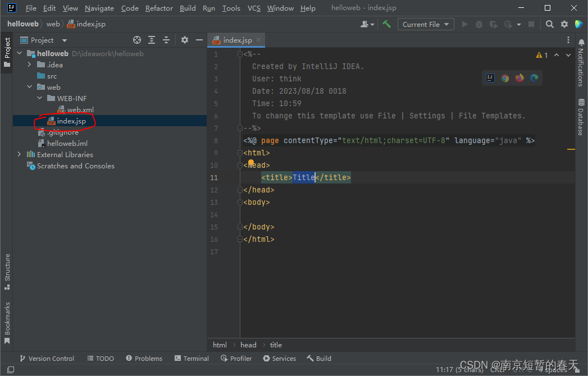
Task: Click the Stop square icon
Action: click(531, 24)
